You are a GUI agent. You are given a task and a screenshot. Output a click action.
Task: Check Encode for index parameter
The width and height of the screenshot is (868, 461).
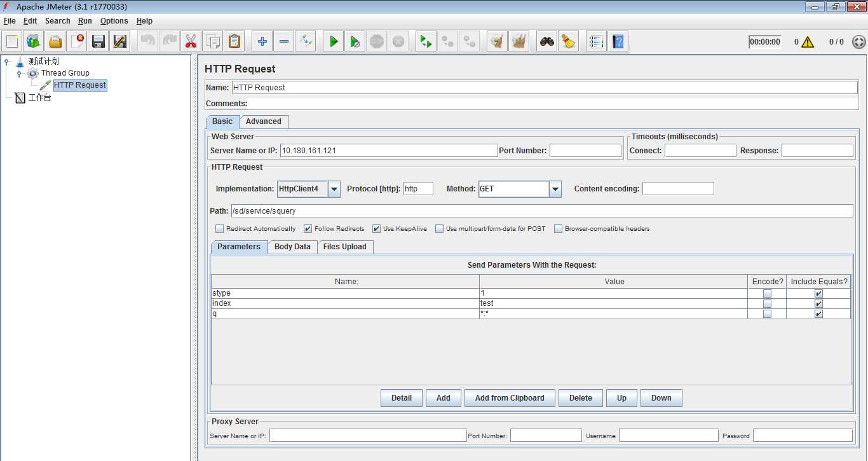[x=767, y=303]
